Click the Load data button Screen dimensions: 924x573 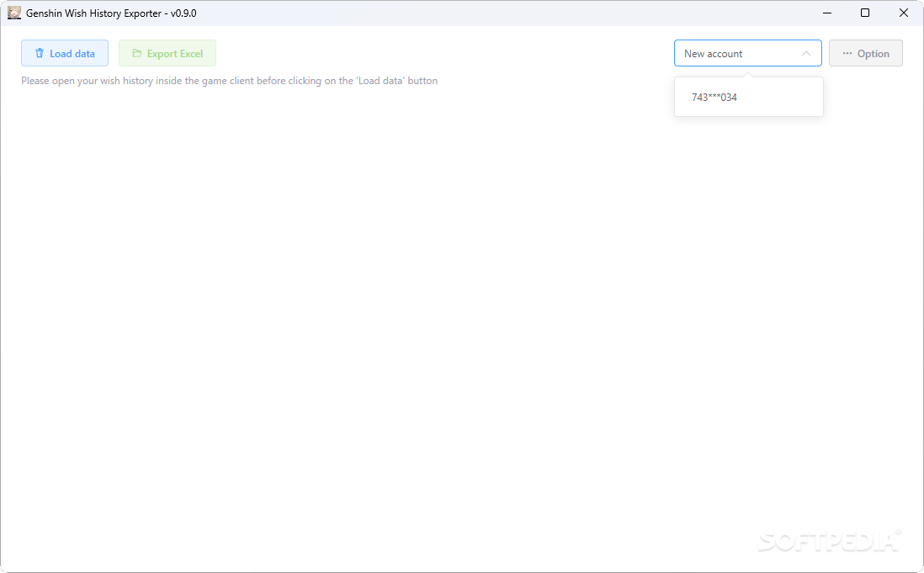coord(65,53)
